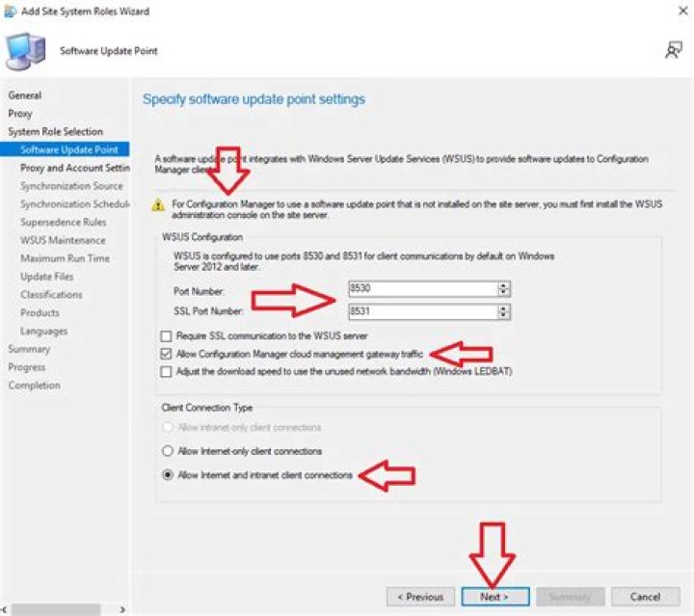Click the sidebar scroll right arrow
This screenshot has width=694, height=616.
122,610
